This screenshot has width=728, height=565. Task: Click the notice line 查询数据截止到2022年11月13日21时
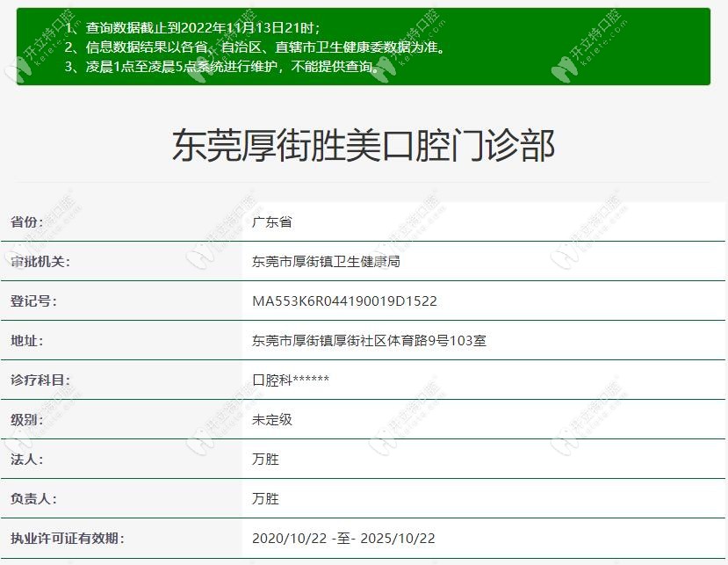191,28
